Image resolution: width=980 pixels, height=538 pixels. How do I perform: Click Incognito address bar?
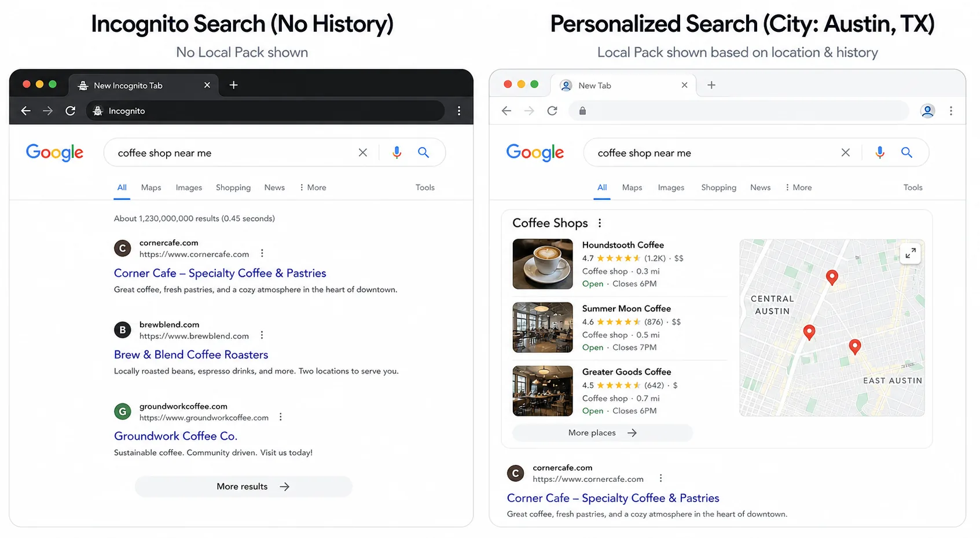click(x=265, y=111)
